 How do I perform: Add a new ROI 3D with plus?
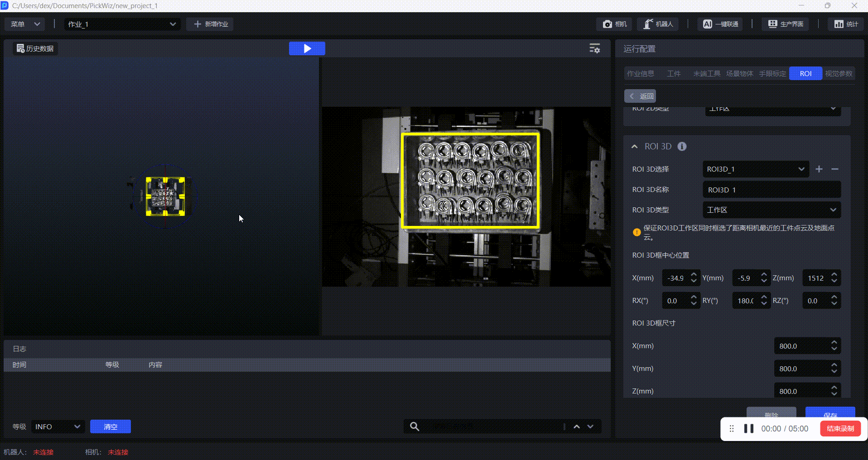coord(819,169)
